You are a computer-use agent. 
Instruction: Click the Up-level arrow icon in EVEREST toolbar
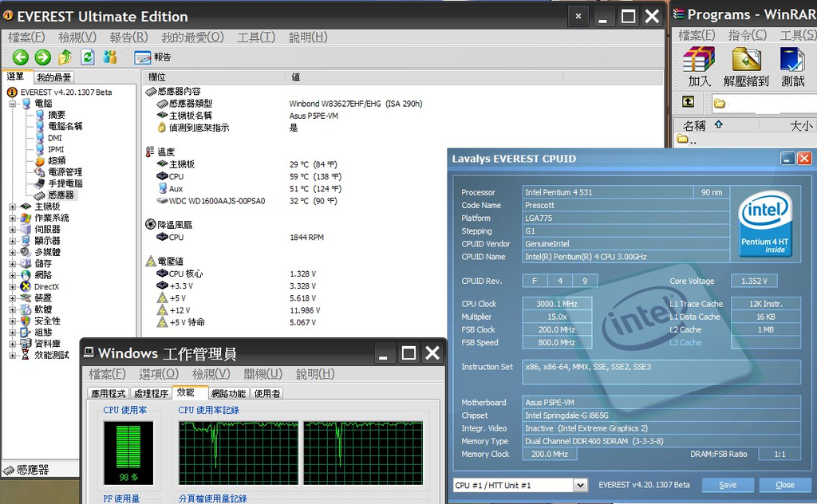(65, 57)
